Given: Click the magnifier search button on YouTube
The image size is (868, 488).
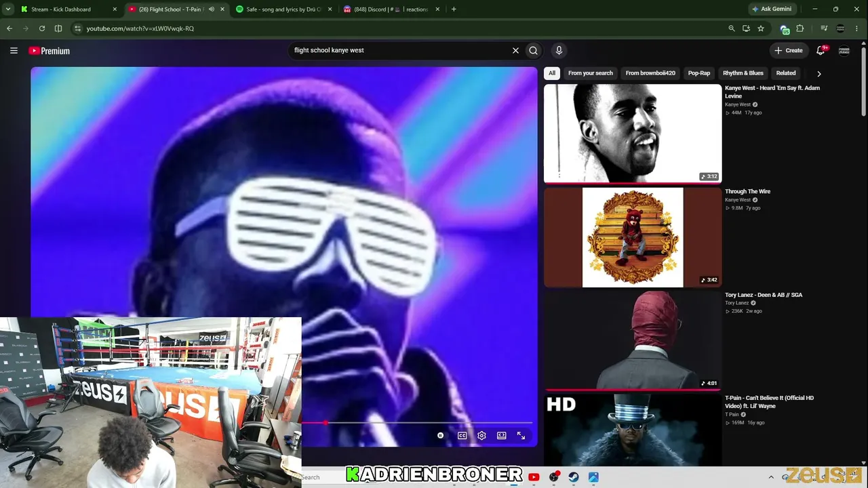Looking at the screenshot, I should 534,50.
